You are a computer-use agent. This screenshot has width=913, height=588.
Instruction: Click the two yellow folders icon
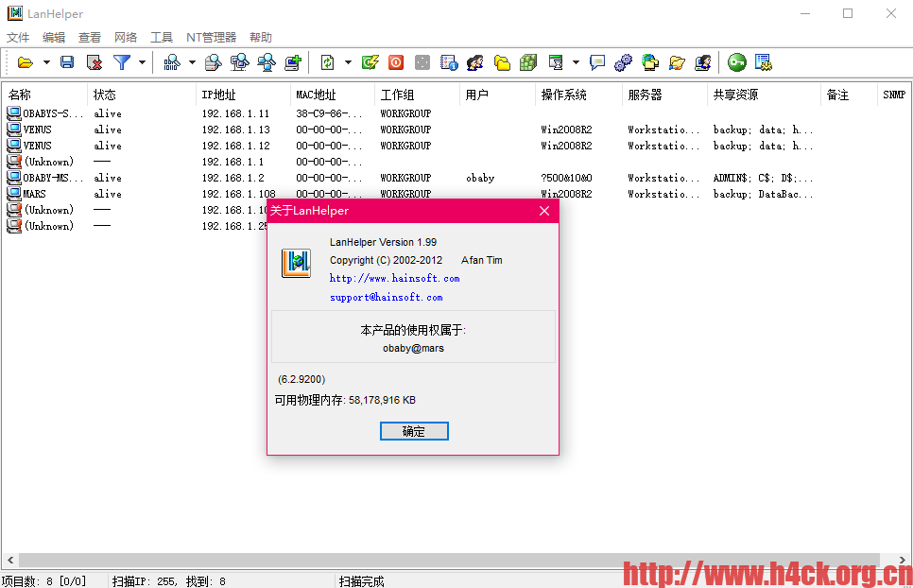click(x=502, y=62)
